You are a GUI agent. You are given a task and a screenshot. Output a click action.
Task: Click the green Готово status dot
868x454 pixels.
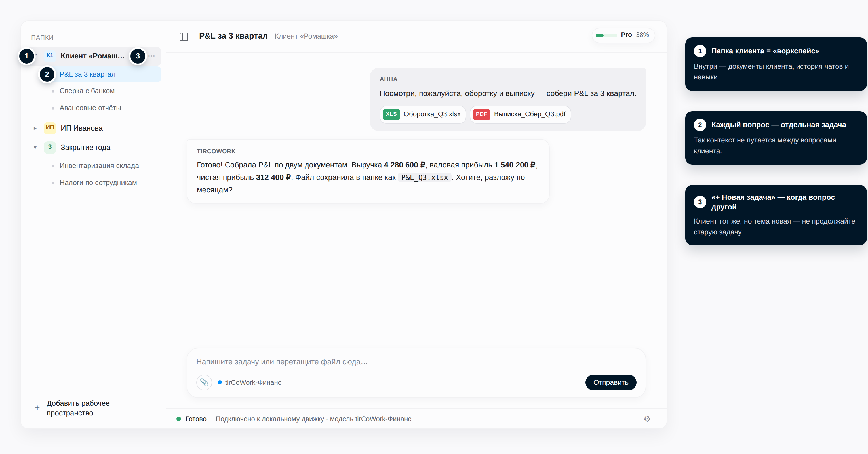[x=179, y=419]
